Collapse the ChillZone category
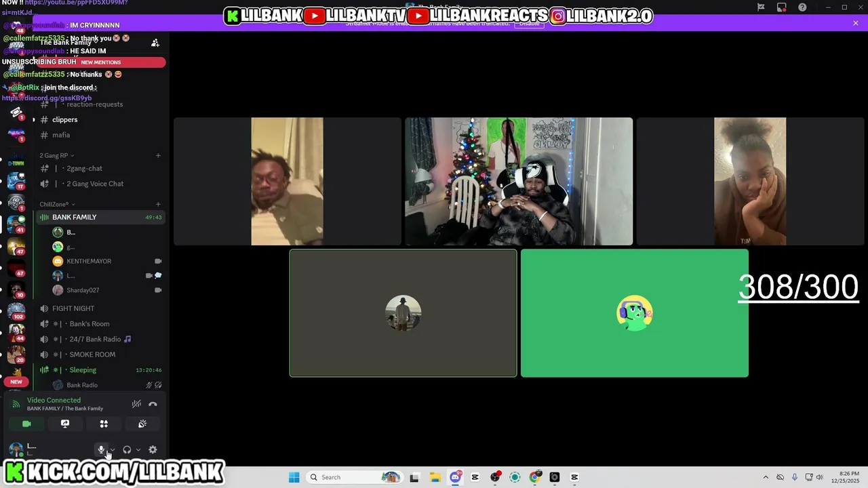 [x=57, y=204]
